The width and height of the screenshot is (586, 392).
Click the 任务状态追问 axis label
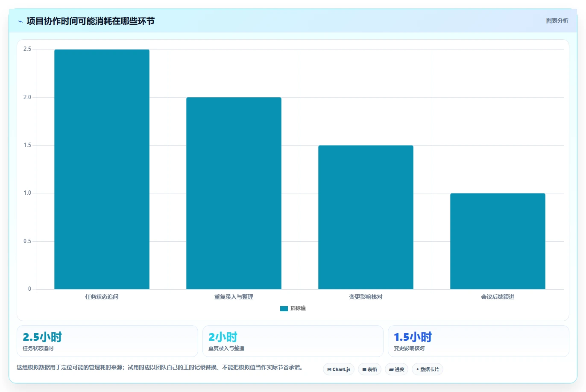[x=102, y=297]
